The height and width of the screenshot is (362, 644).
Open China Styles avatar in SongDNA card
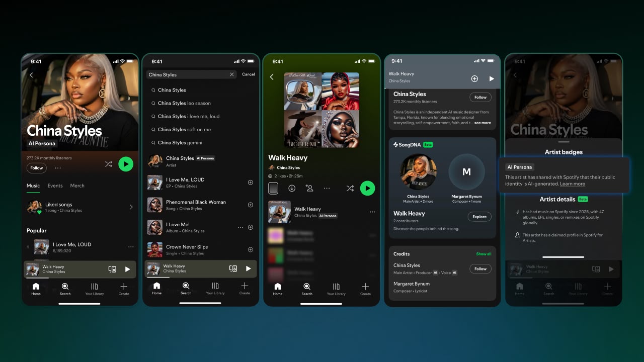click(x=418, y=171)
